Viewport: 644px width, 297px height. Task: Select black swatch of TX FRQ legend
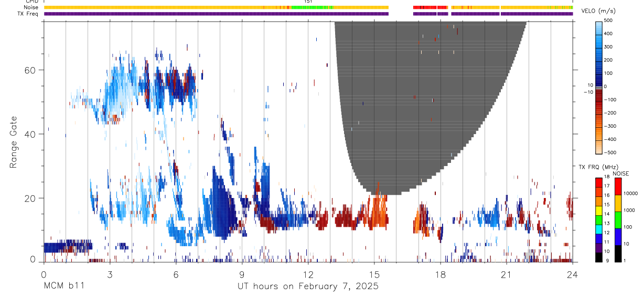[599, 257]
